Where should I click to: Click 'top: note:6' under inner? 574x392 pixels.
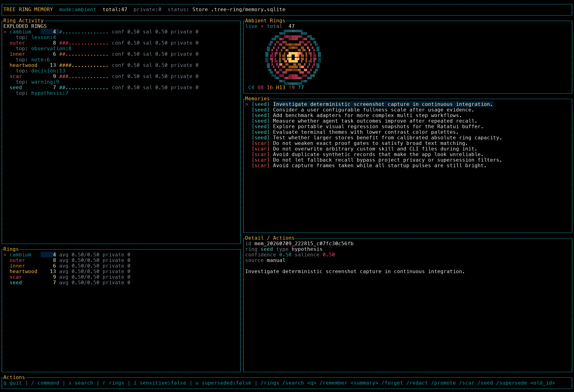[33, 60]
